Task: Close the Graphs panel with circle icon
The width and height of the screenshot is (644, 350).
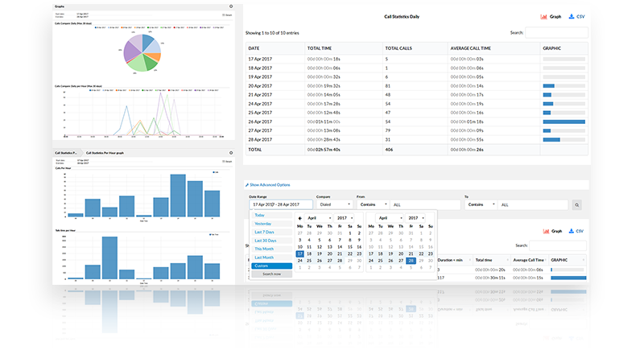Action: click(231, 6)
